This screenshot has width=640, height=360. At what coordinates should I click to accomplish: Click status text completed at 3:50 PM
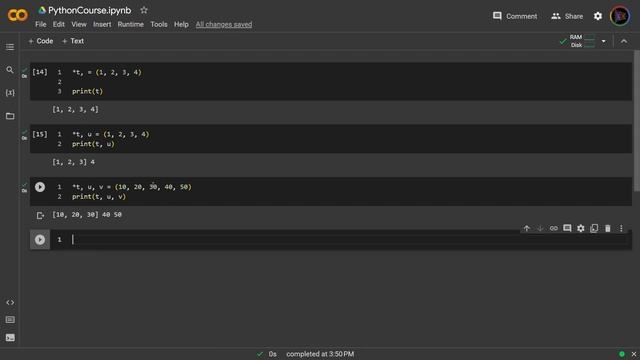coord(320,354)
